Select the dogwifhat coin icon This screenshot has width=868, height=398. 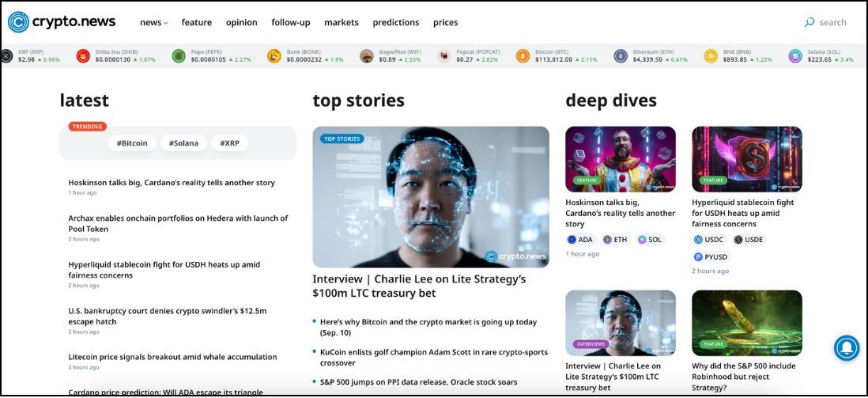pyautogui.click(x=367, y=56)
